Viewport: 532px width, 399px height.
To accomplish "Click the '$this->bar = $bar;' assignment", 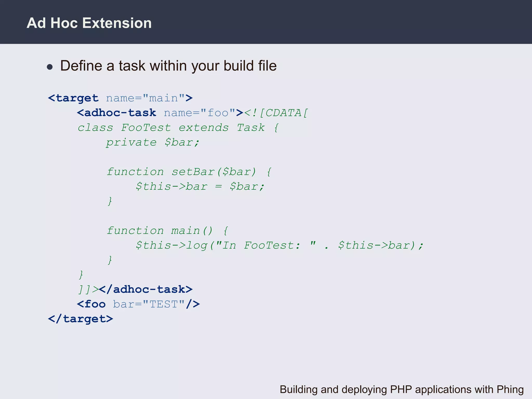I will click(200, 187).
